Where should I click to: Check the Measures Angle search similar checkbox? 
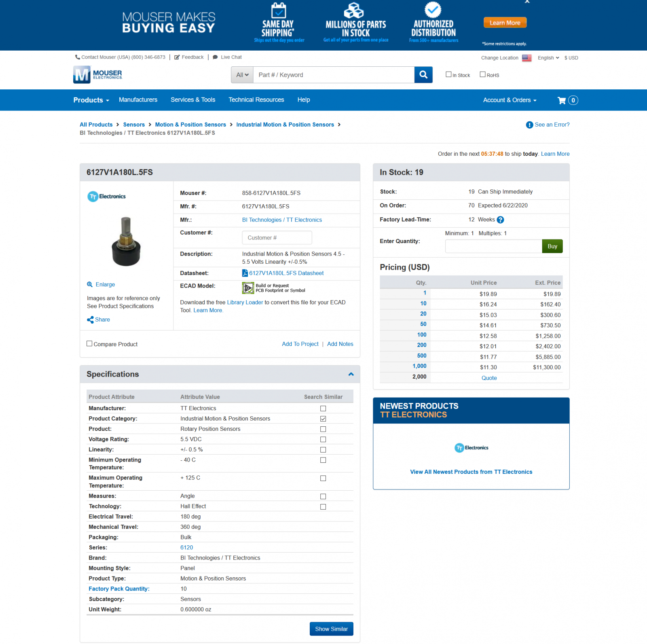323,496
